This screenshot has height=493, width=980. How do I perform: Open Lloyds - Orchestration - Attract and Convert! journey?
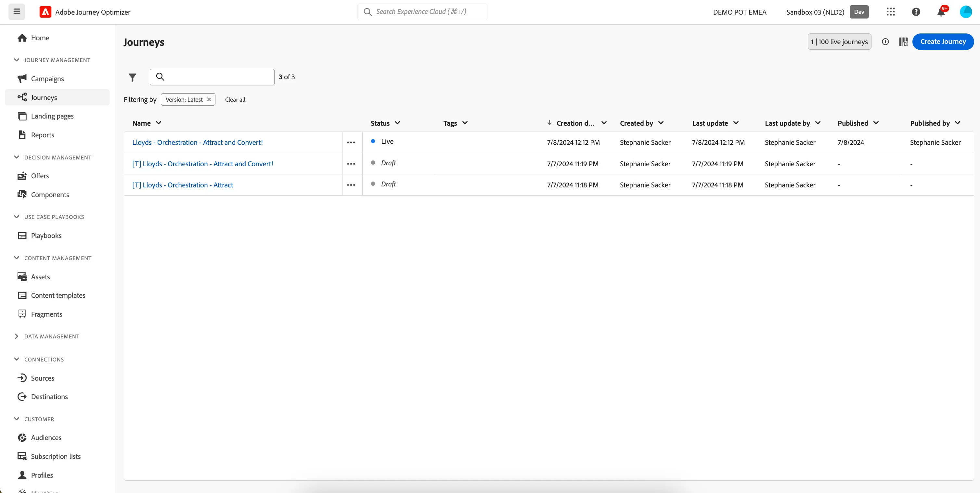click(x=198, y=143)
